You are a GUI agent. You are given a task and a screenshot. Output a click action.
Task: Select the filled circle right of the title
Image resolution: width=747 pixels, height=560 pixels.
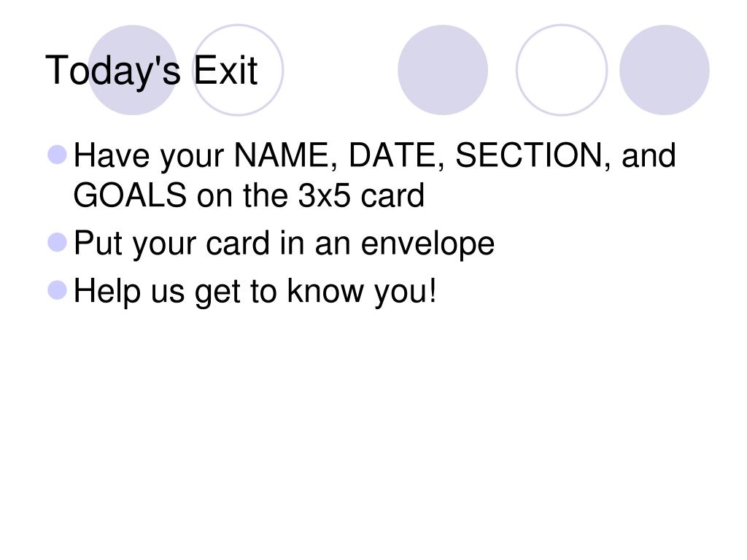[443, 70]
